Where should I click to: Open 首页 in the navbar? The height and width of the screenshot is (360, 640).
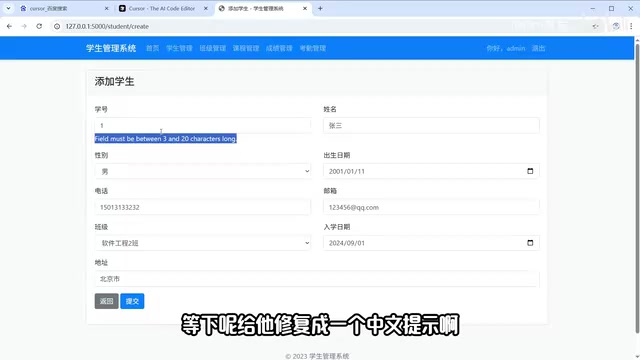coord(153,48)
